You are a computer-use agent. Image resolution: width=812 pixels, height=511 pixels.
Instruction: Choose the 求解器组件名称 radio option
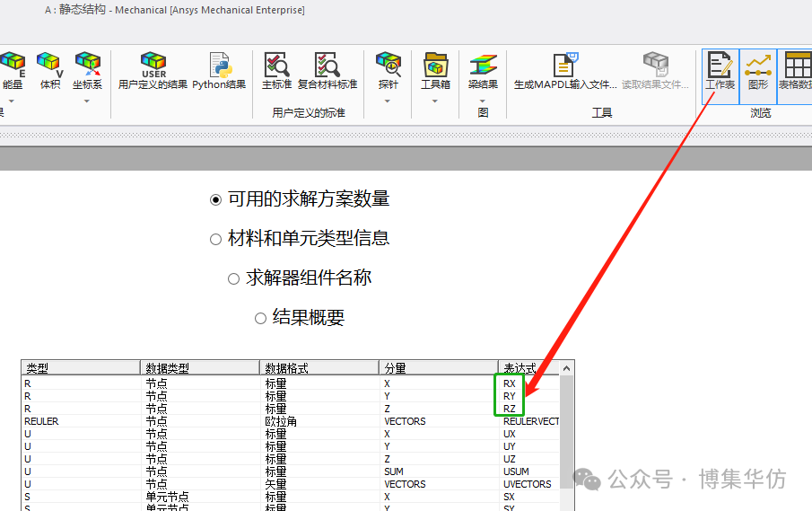tap(233, 279)
